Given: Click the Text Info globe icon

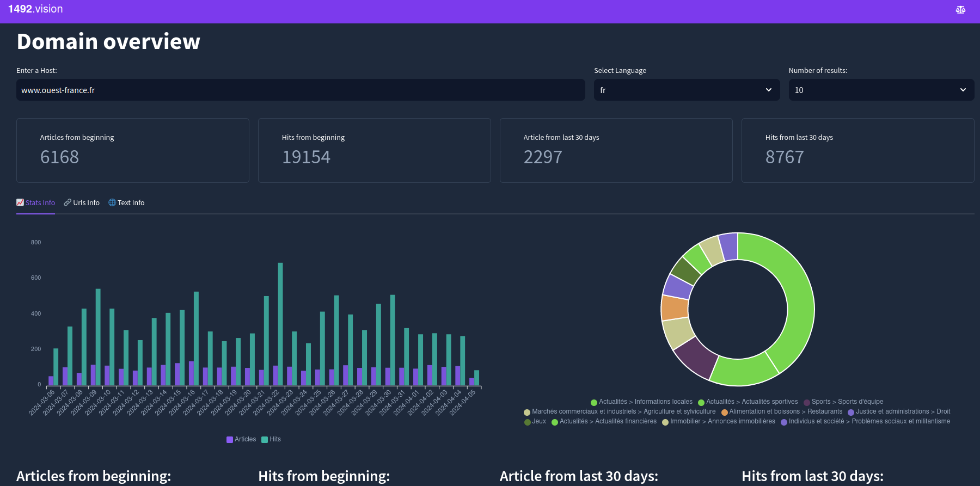Looking at the screenshot, I should (112, 202).
